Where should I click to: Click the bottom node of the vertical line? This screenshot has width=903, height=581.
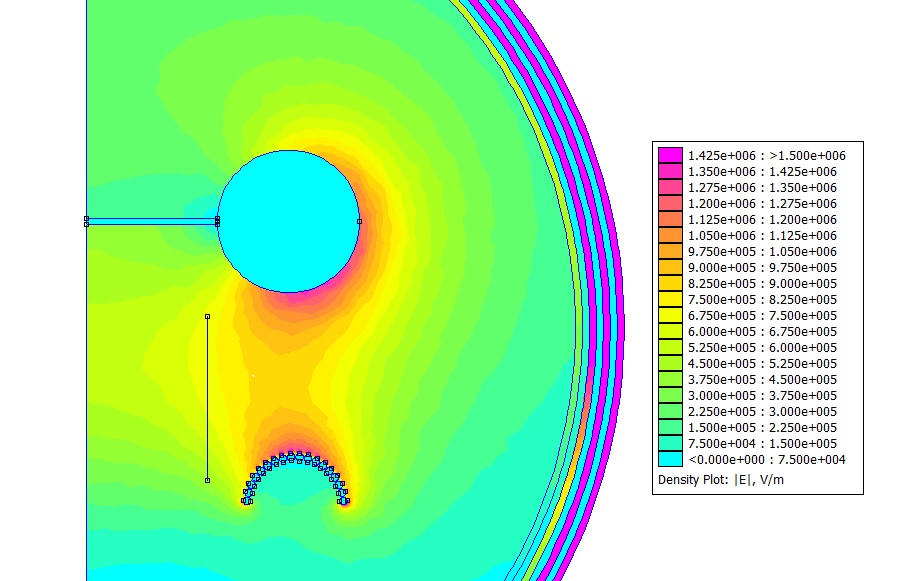(207, 480)
